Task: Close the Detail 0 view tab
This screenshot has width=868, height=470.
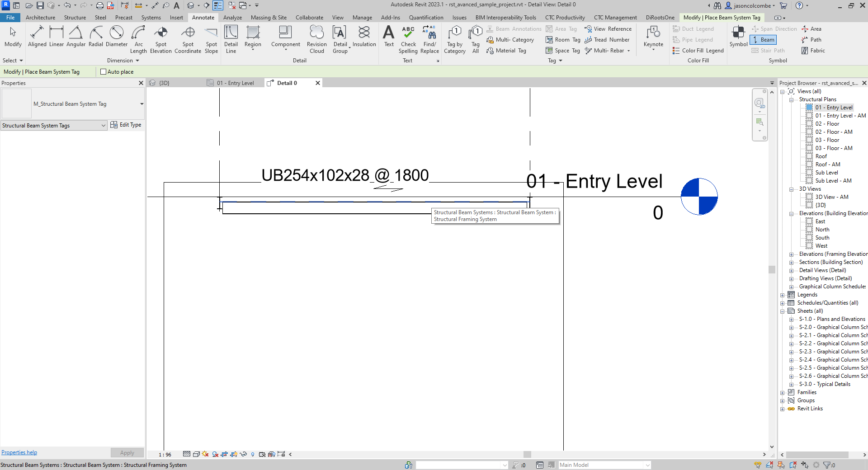Action: point(318,83)
